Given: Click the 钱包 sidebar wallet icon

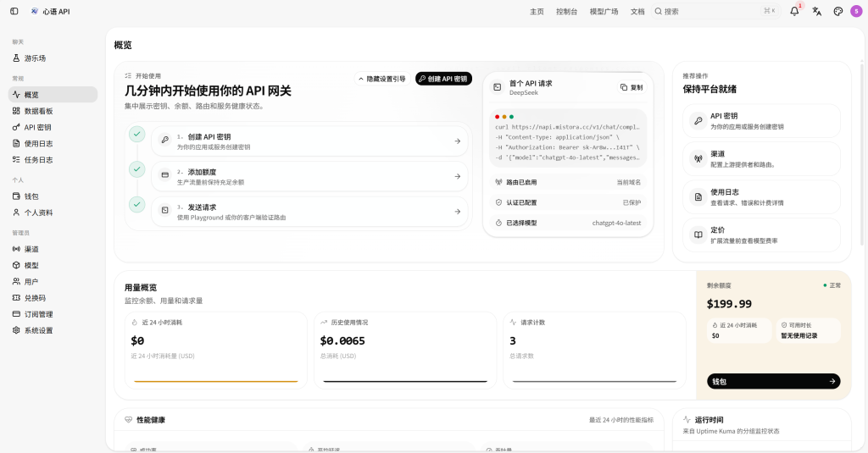Looking at the screenshot, I should (x=16, y=196).
